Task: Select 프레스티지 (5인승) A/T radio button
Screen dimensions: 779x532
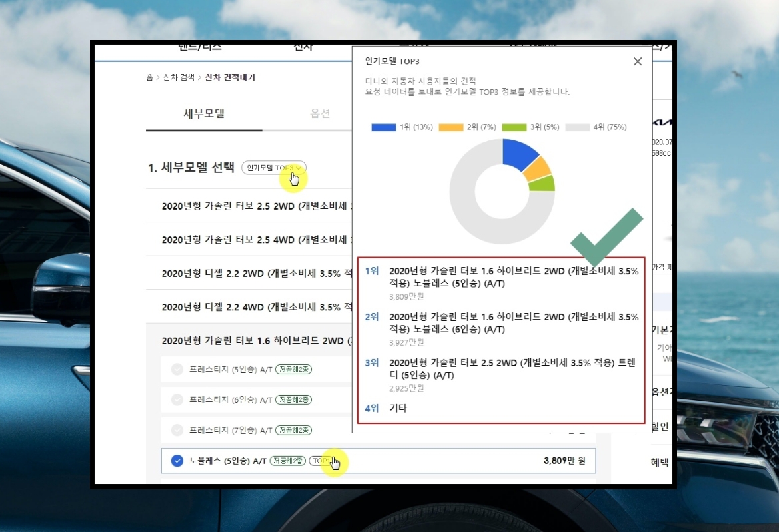Action: tap(177, 370)
